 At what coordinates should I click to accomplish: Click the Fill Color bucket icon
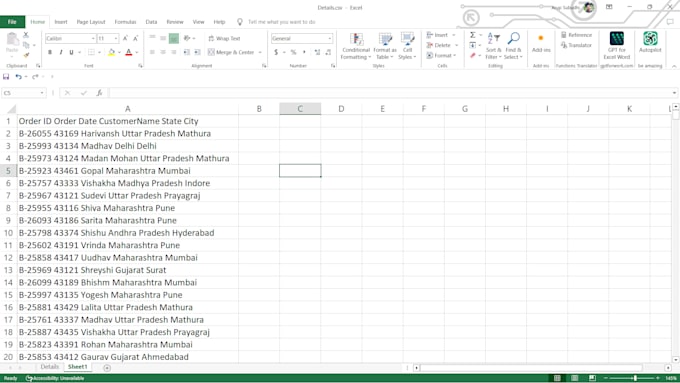(x=111, y=52)
